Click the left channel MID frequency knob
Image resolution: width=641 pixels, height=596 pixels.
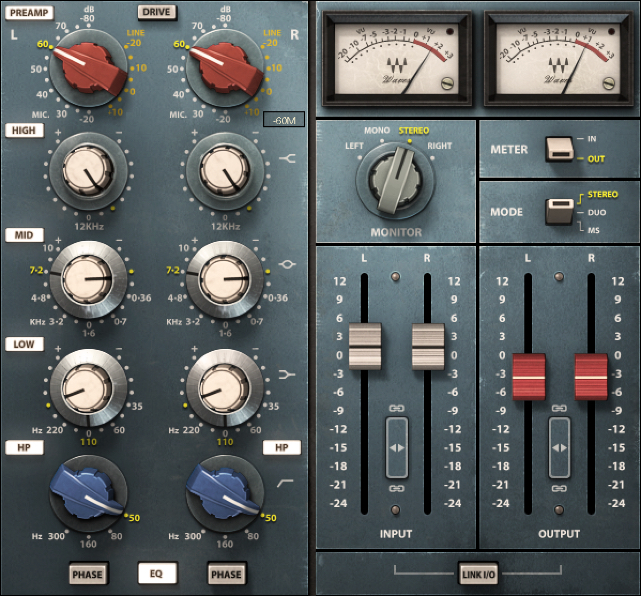point(88,279)
